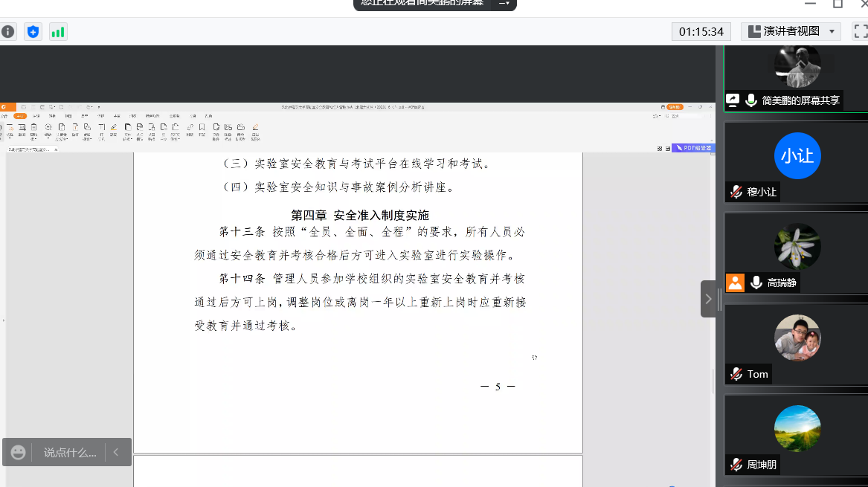Screen dimensions: 868x487
Task: Click the orange host icon beside 高瑞静
Action: (x=735, y=283)
